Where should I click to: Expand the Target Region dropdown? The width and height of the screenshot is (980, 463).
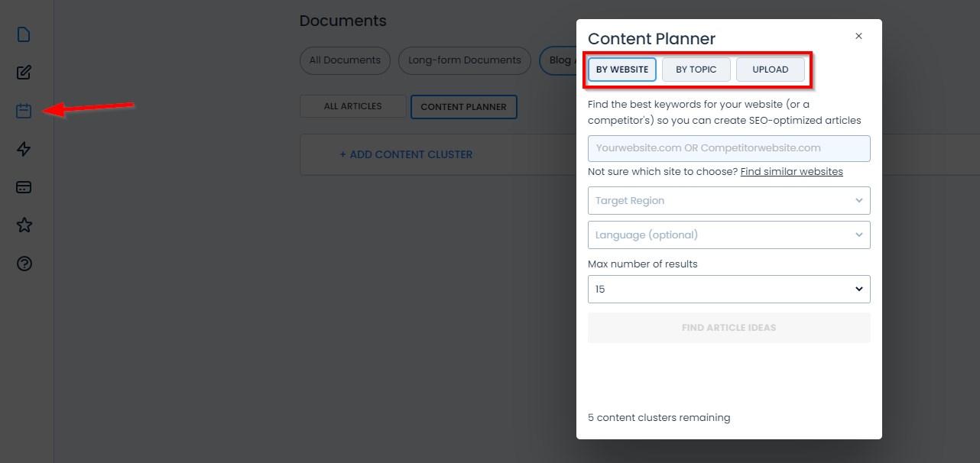click(x=729, y=201)
